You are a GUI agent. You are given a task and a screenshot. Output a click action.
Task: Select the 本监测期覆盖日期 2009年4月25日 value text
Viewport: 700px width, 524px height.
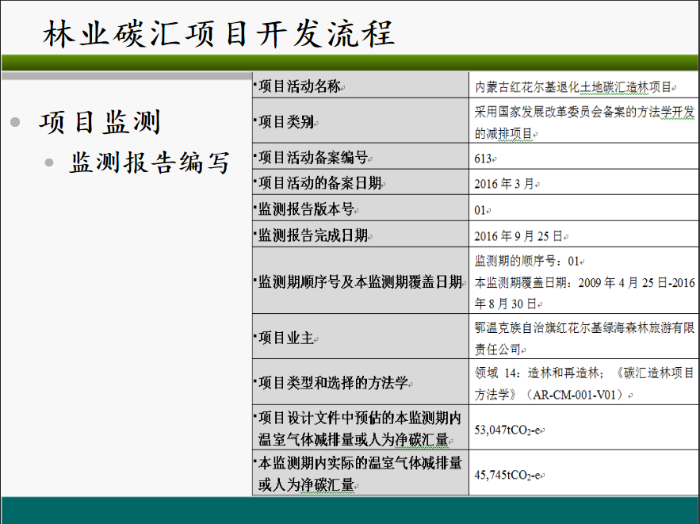coord(585,290)
